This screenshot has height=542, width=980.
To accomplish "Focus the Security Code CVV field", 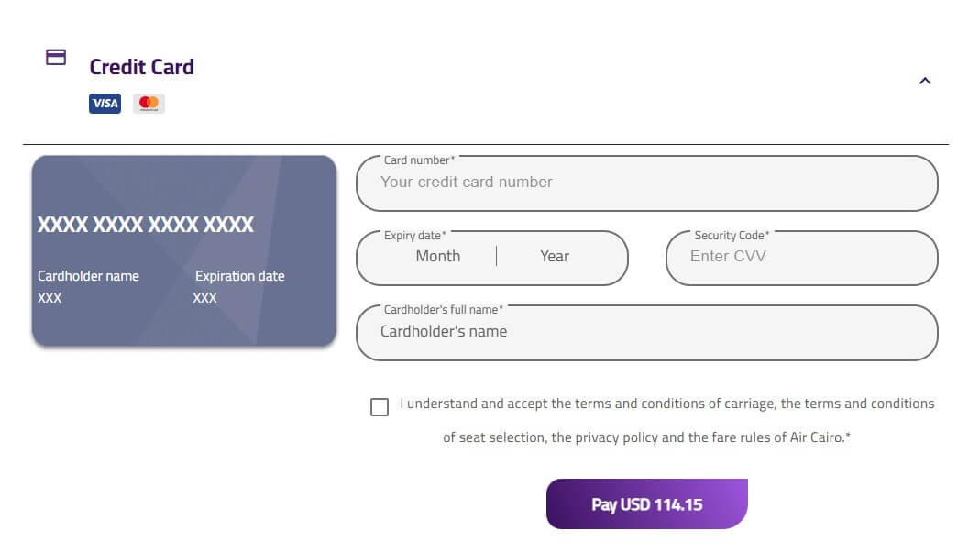I will (802, 258).
